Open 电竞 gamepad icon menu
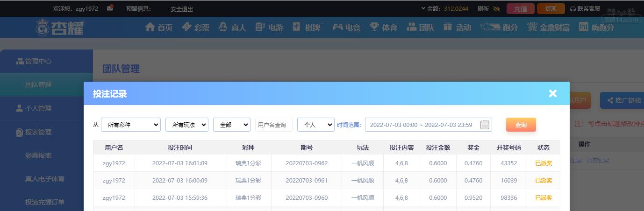Image resolution: width=644 pixels, height=211 pixels. click(x=337, y=27)
